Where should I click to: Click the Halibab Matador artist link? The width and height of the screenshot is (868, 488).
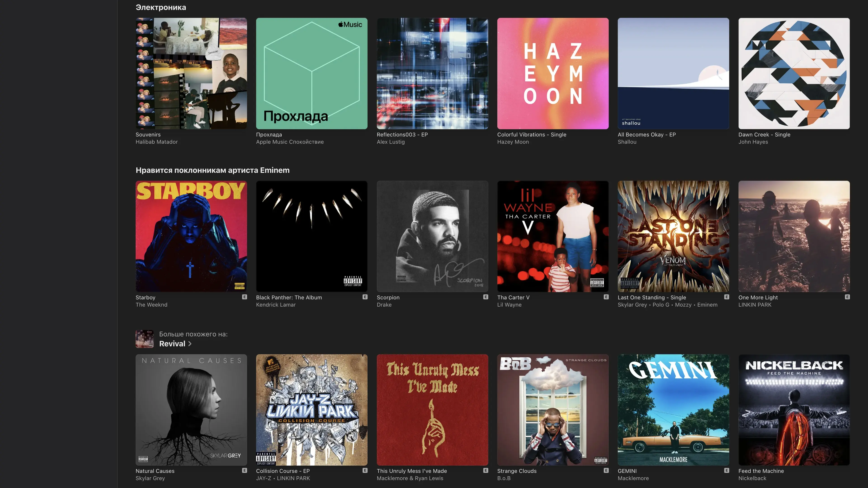tap(156, 142)
